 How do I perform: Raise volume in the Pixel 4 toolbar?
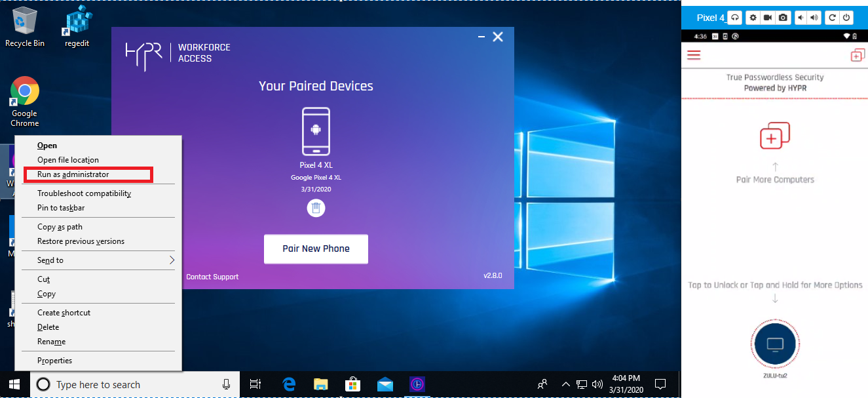(x=814, y=18)
